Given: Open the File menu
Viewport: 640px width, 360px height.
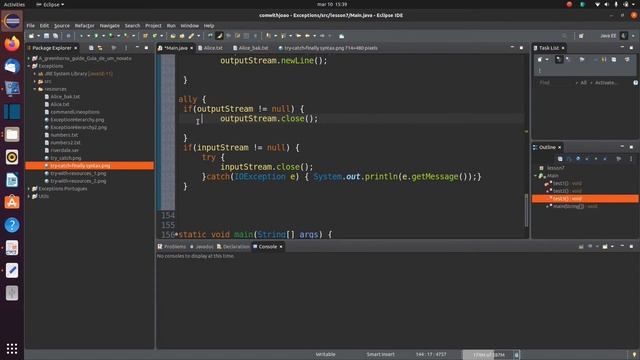Looking at the screenshot, I should (x=31, y=25).
